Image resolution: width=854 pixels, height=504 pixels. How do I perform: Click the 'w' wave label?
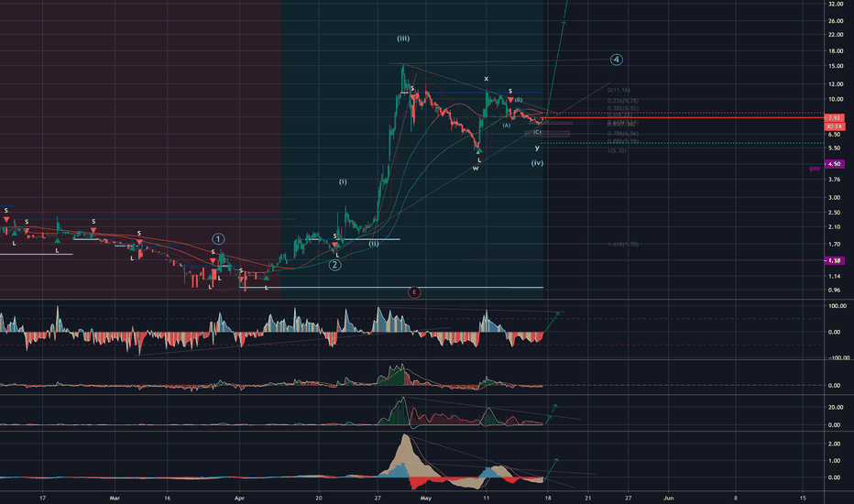(476, 169)
